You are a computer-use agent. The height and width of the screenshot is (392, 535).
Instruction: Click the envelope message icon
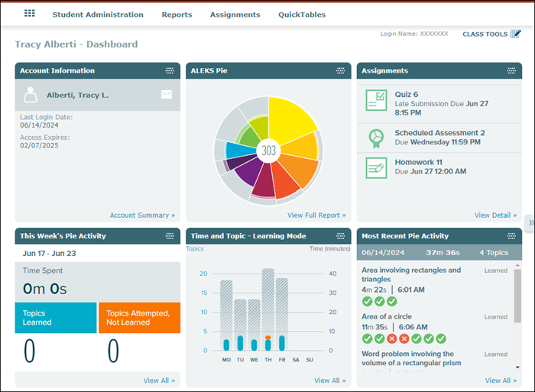click(x=167, y=95)
